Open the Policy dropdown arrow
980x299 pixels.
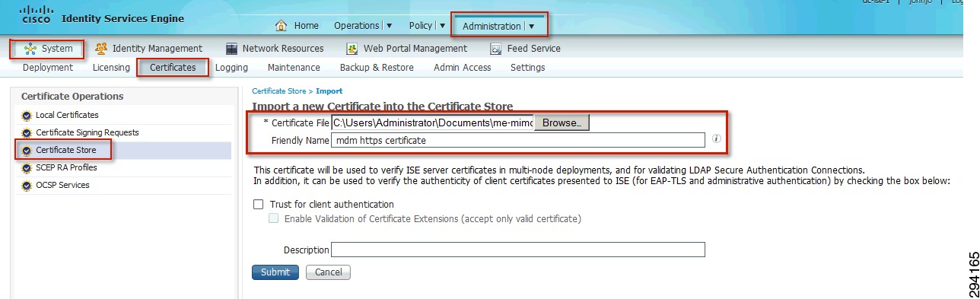(x=442, y=26)
